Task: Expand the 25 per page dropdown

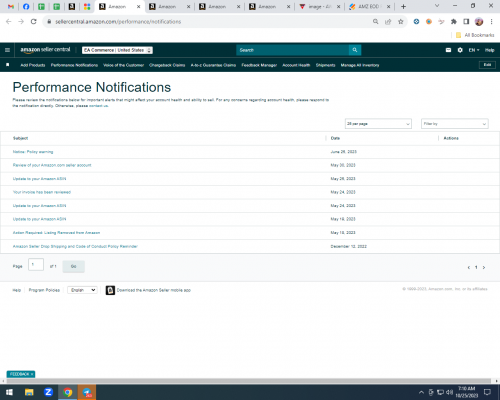Action: 378,124
